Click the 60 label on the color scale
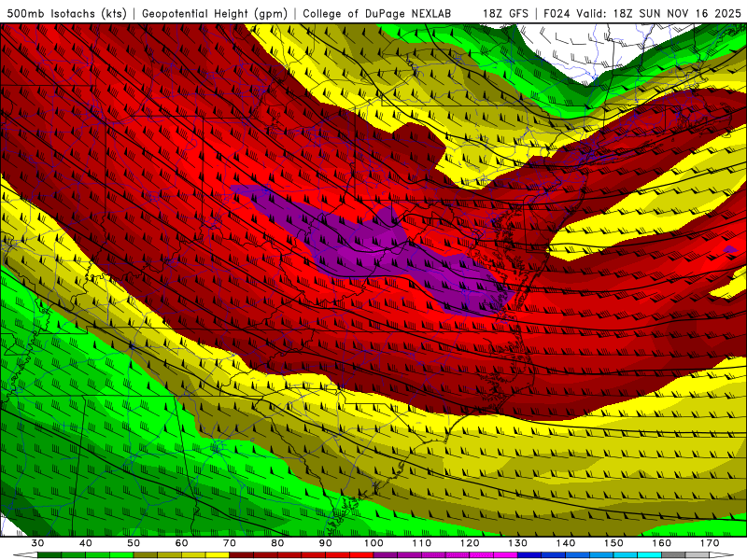This screenshot has height=560, width=747. [181, 543]
